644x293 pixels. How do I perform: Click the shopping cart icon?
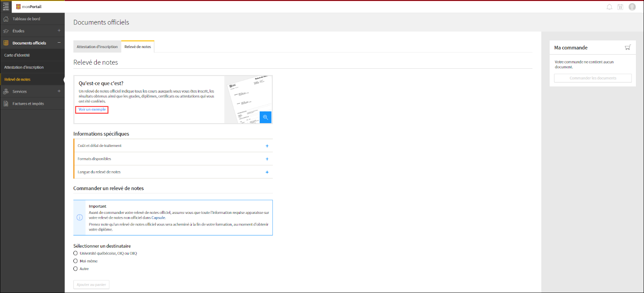[x=628, y=48]
